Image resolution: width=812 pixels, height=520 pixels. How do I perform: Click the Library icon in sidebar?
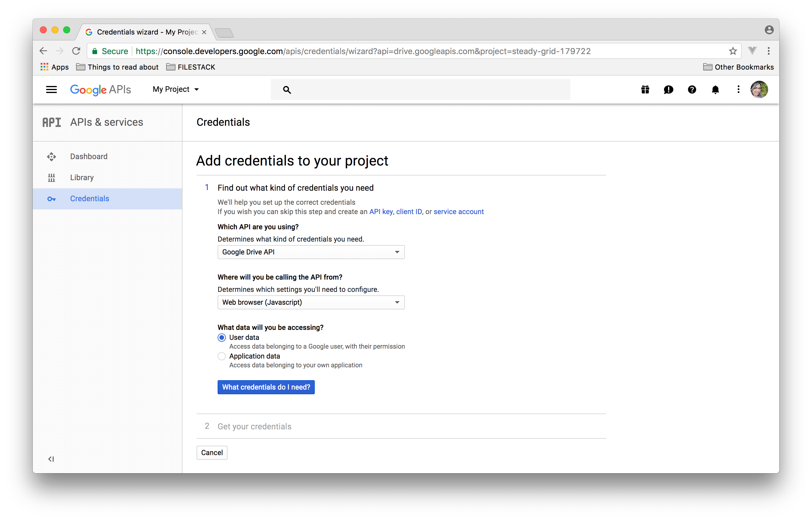click(51, 177)
